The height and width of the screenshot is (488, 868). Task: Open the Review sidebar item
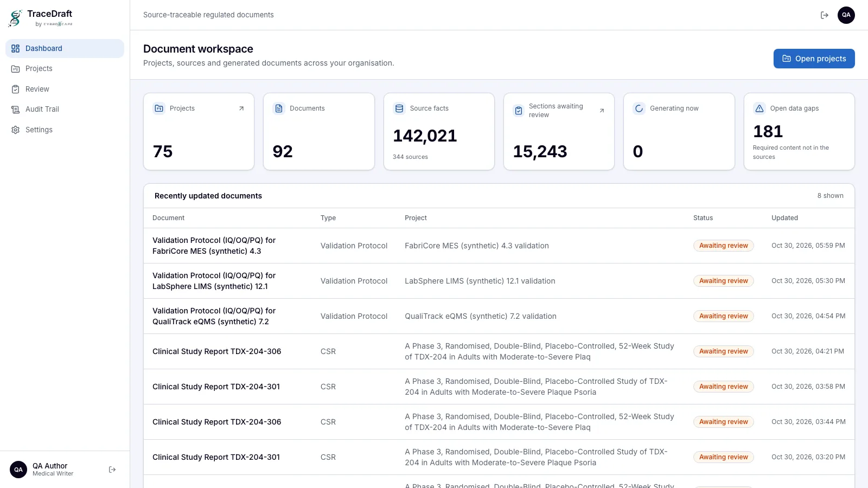[65, 89]
